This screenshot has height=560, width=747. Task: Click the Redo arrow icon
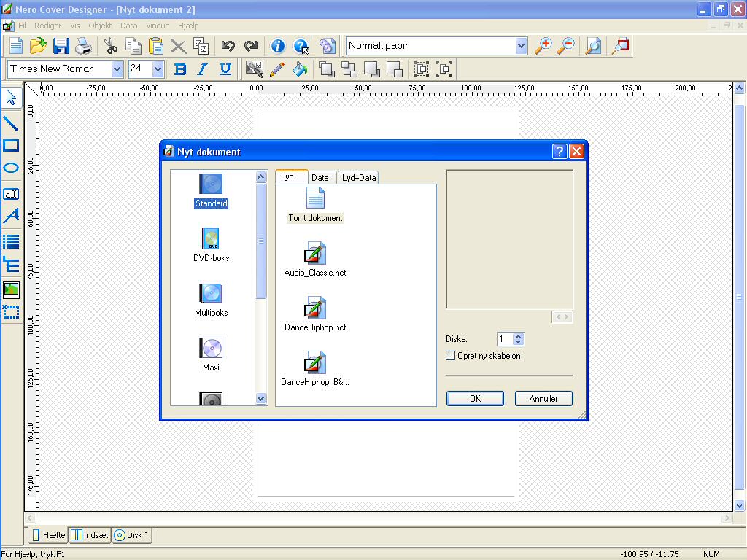pos(251,46)
